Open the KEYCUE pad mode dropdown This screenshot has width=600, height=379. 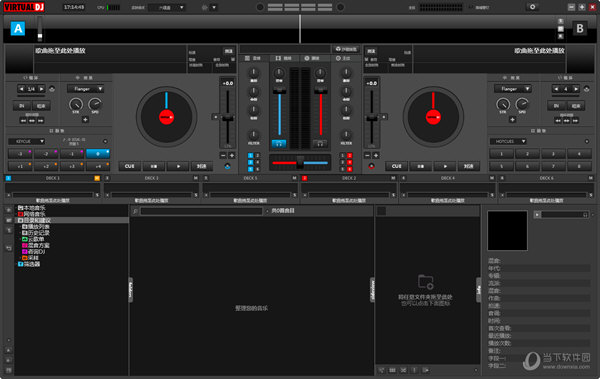coord(26,141)
